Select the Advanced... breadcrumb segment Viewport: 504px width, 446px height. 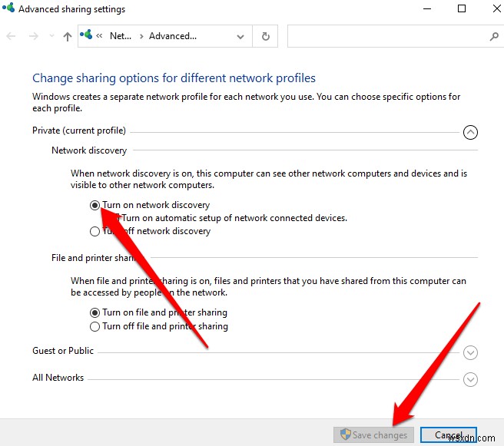173,36
